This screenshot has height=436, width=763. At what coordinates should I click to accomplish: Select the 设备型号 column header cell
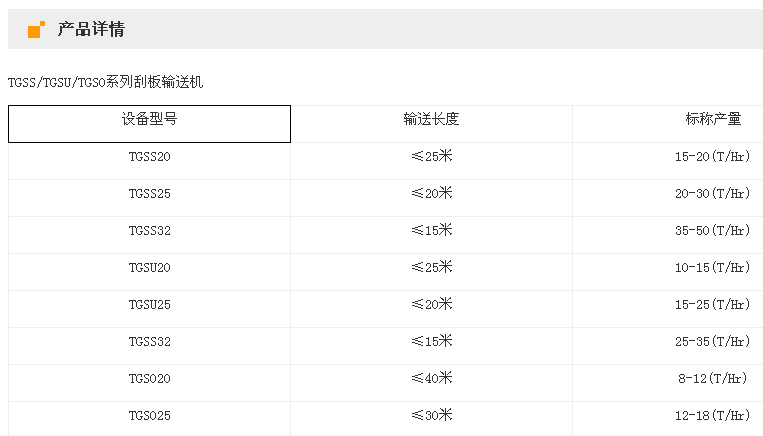point(150,119)
